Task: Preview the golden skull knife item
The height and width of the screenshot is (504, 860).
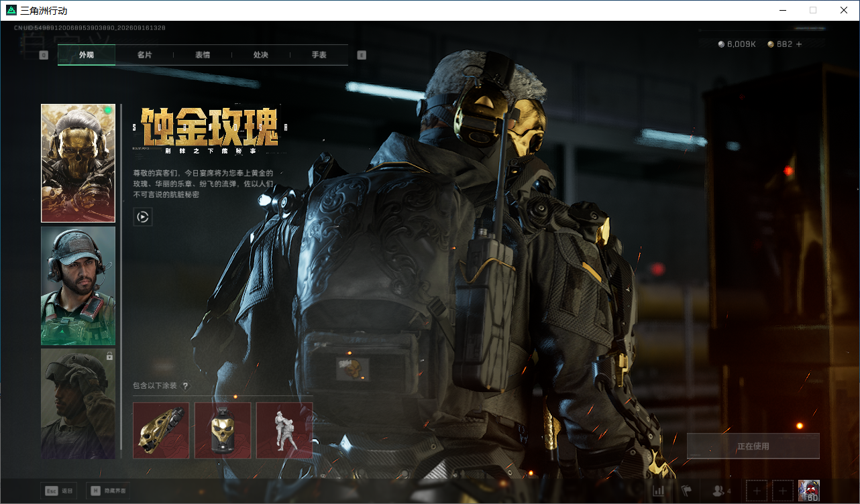Action: coord(161,430)
